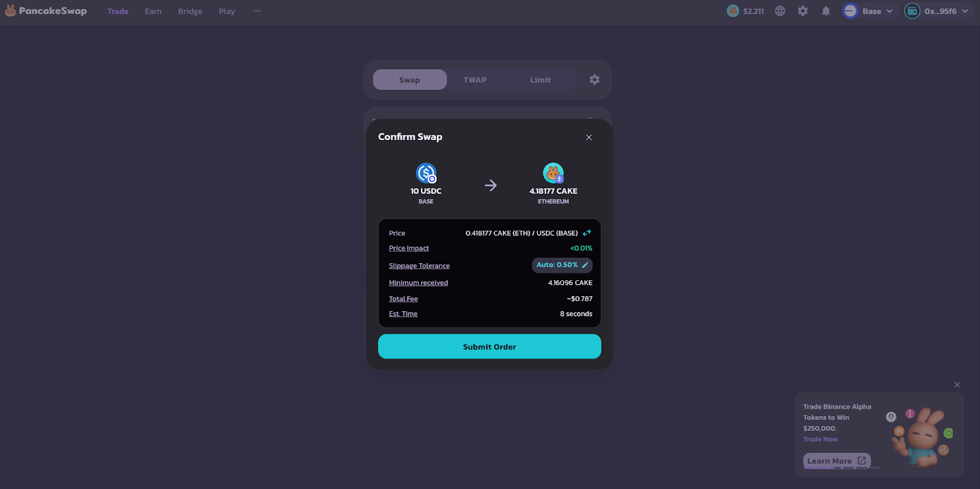The height and width of the screenshot is (489, 980).
Task: Close the Confirm Swap dialog
Action: tap(589, 137)
